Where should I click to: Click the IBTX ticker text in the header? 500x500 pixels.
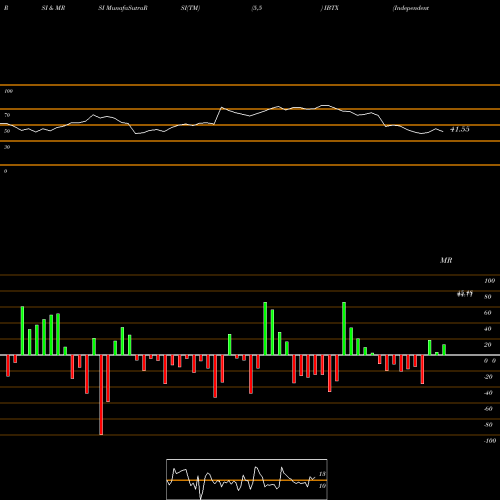pyautogui.click(x=330, y=8)
